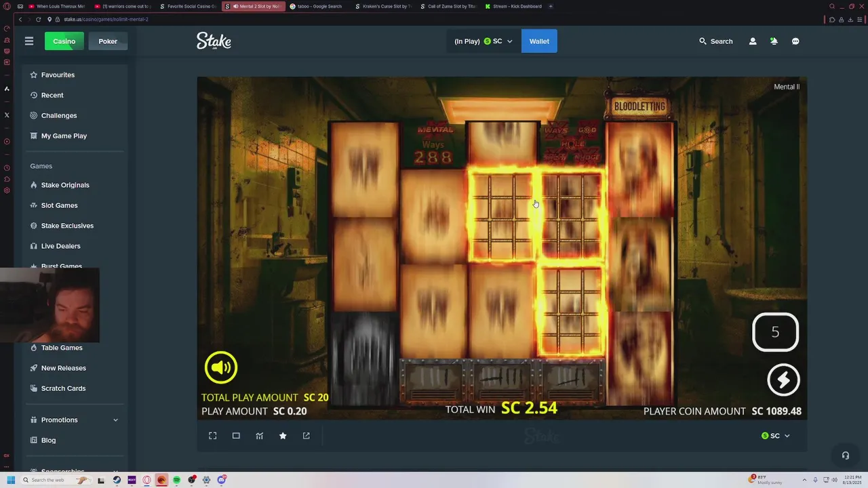Image resolution: width=868 pixels, height=488 pixels.
Task: Click the browser back arrow
Action: 20,20
